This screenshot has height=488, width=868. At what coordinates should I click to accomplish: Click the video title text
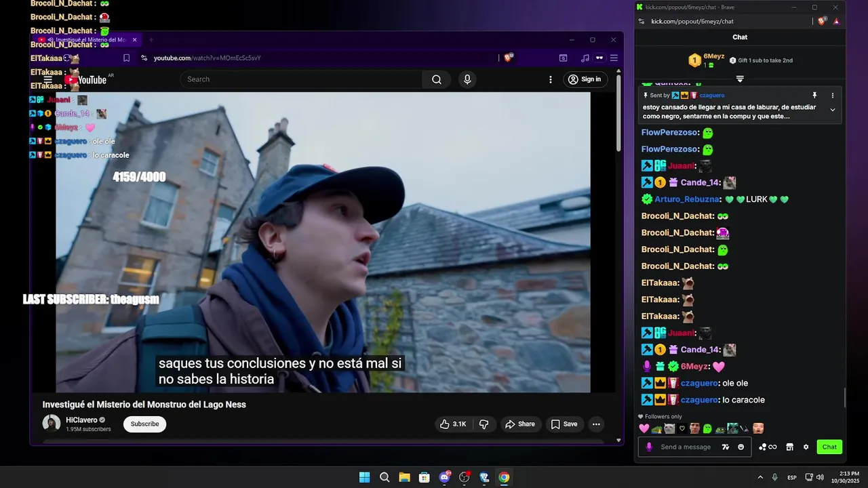pos(144,405)
